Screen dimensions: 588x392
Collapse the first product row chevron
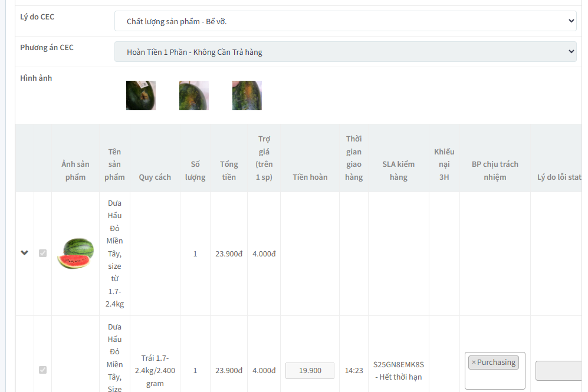24,253
